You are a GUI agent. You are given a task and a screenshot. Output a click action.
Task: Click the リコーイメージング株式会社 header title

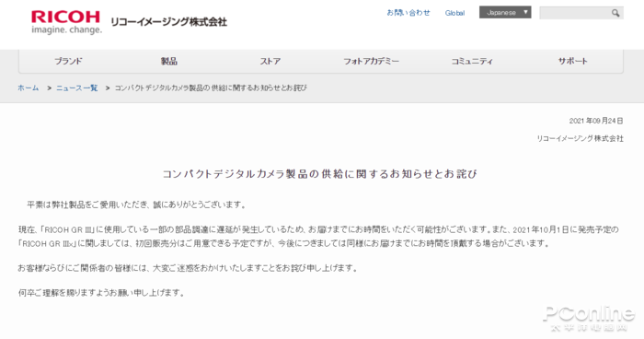point(168,22)
